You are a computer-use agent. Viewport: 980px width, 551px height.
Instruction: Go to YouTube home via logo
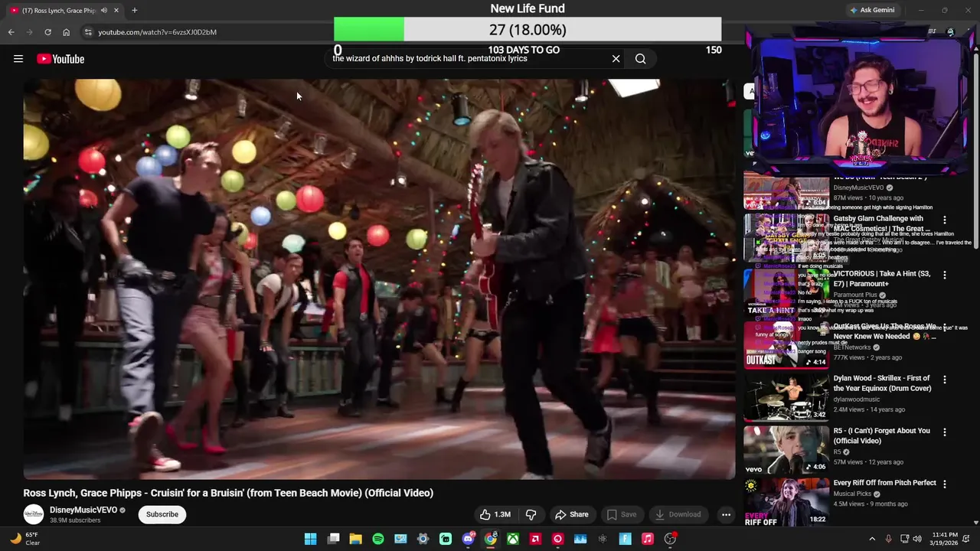point(60,59)
